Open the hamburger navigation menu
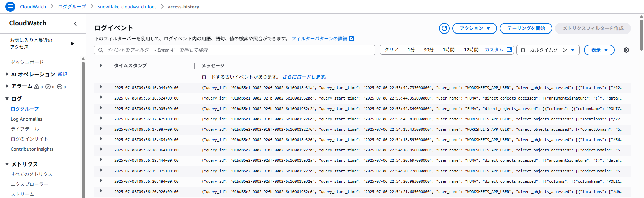The image size is (644, 198). (10, 6)
